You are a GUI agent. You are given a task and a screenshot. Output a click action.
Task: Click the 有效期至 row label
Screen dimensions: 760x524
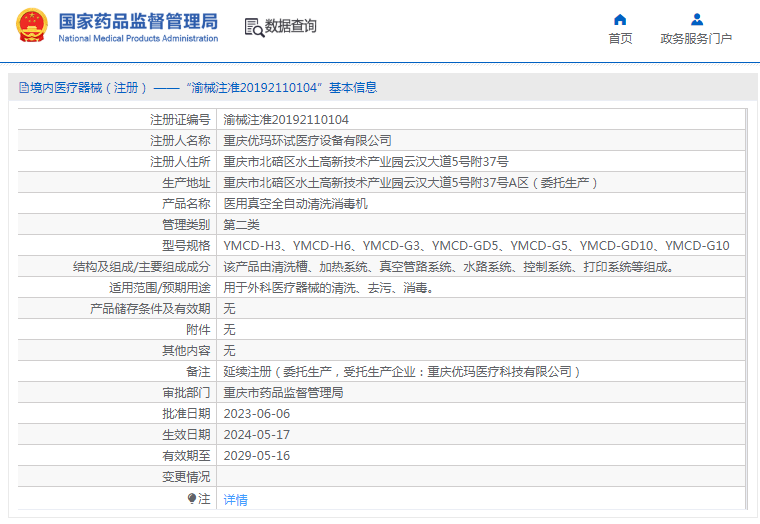186,456
